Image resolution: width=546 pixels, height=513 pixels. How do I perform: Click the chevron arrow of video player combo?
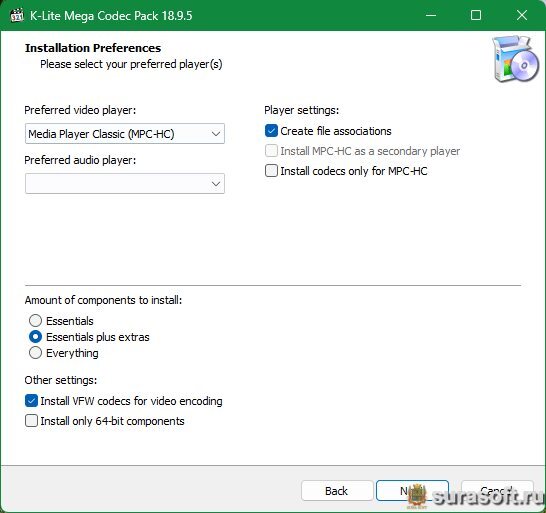tap(216, 134)
